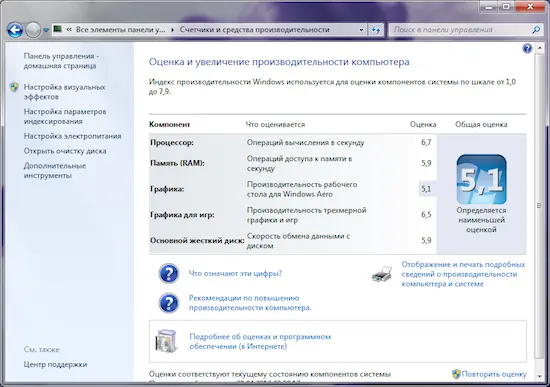Open 'Настройка визуальных эффектов' link

tap(64, 92)
